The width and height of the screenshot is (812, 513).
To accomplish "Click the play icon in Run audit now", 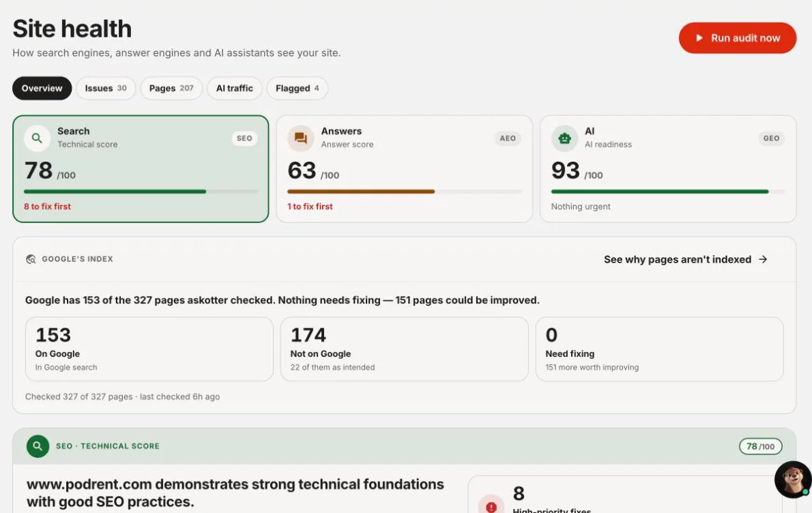I will 699,38.
